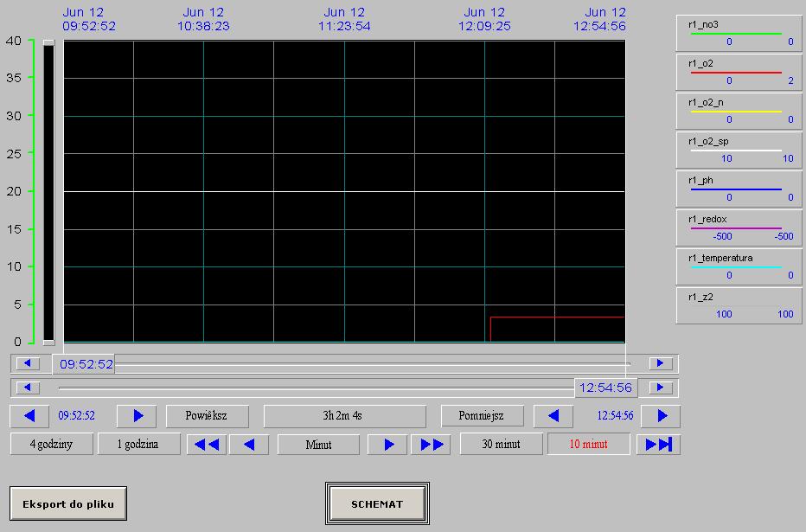The width and height of the screenshot is (806, 532).
Task: Click the cyan r1_temperatura color line
Action: (x=736, y=266)
